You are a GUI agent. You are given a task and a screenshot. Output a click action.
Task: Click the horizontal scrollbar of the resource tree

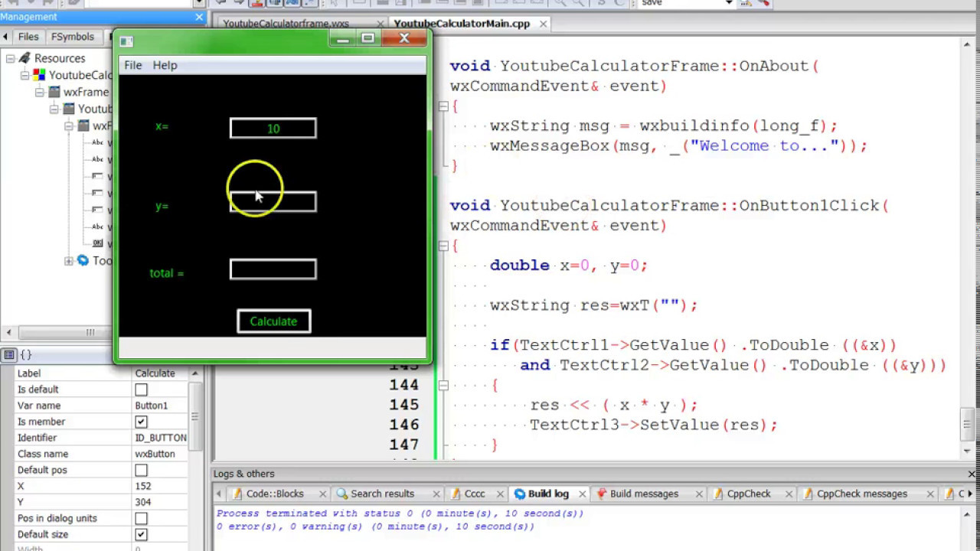point(90,332)
